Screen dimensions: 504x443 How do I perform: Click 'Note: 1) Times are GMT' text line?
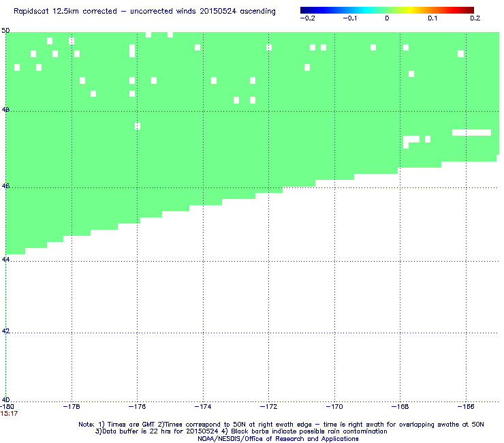tap(281, 425)
